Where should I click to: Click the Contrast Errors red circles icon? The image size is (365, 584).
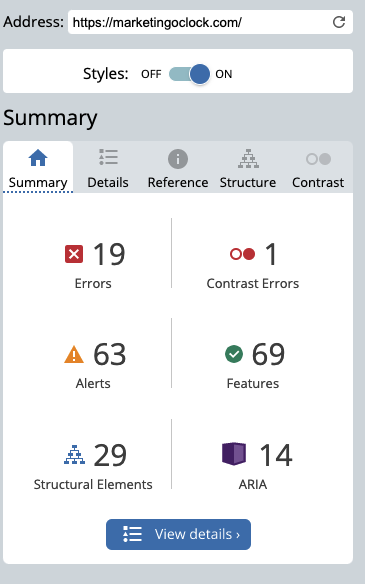(x=242, y=254)
